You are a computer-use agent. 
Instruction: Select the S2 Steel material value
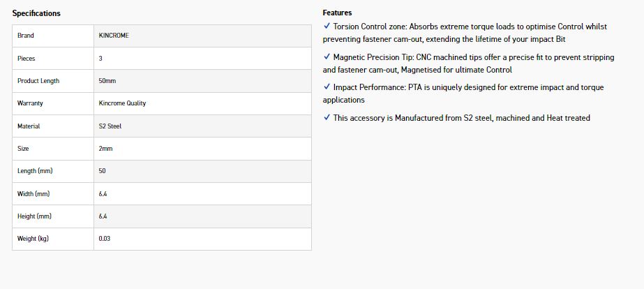point(111,126)
